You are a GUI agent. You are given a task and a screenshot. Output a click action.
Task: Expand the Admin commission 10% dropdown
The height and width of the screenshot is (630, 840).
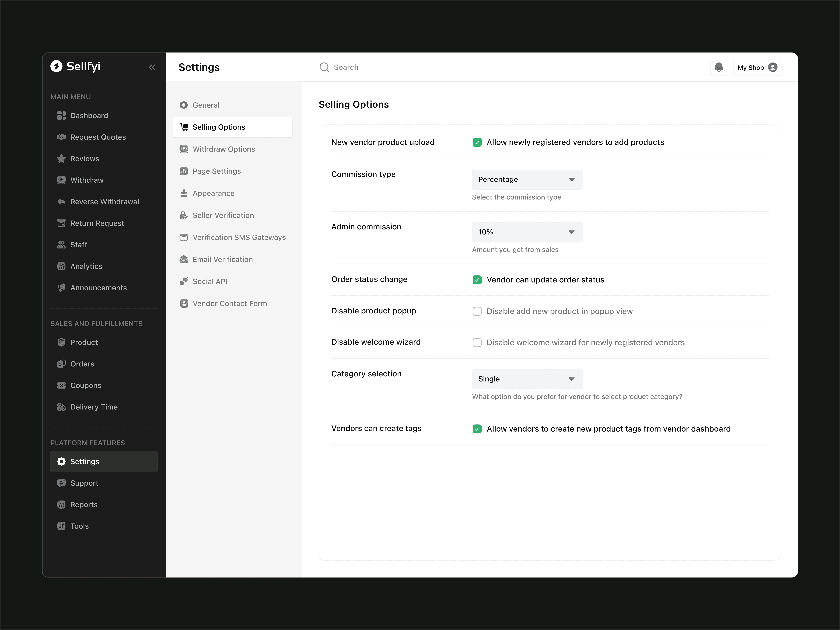pos(527,232)
